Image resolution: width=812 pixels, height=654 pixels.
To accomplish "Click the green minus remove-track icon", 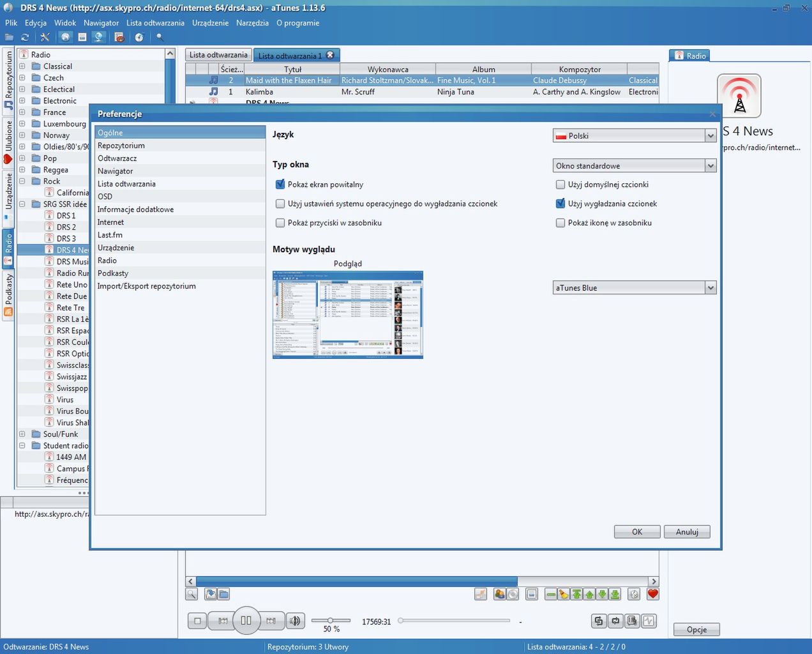I will pos(551,594).
